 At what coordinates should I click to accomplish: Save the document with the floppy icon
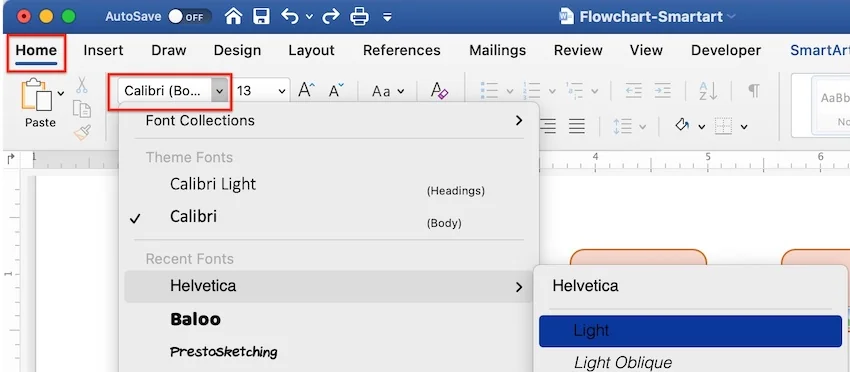click(261, 16)
